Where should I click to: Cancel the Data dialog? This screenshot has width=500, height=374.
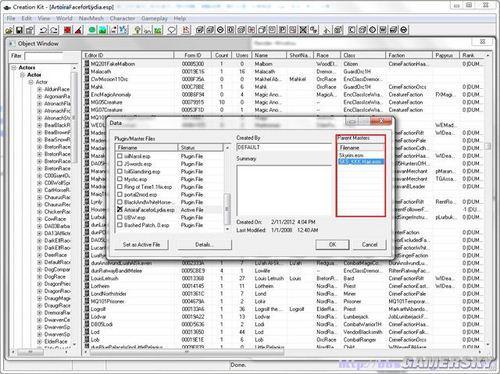(x=369, y=245)
